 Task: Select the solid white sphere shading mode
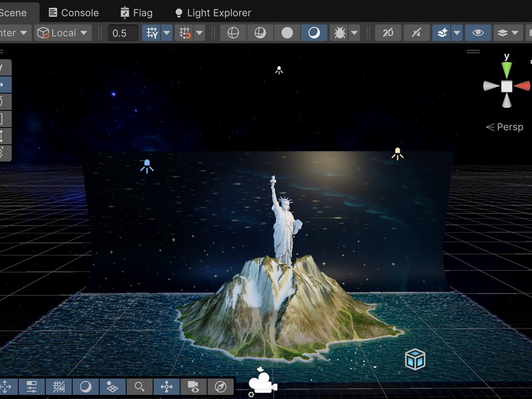coord(287,33)
